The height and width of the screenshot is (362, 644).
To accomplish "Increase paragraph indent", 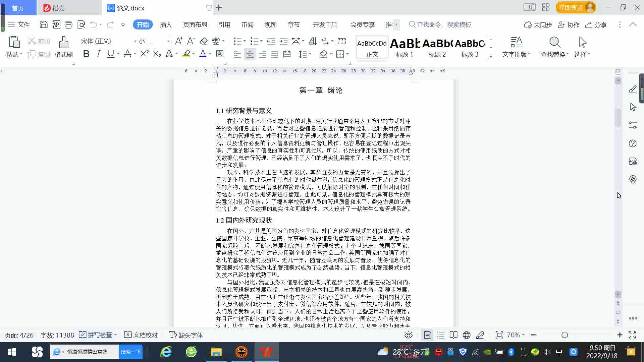I will [x=283, y=41].
